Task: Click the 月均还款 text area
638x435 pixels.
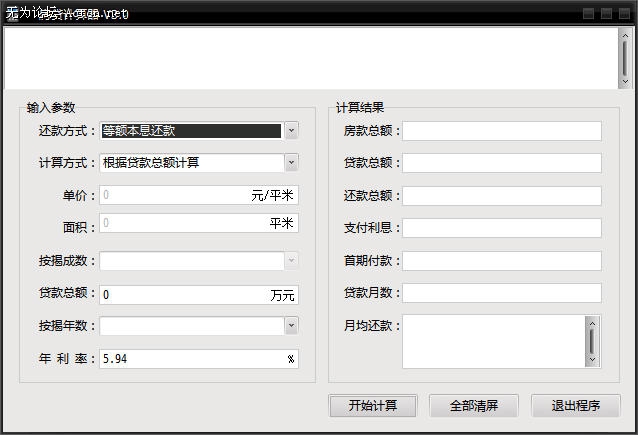Action: 492,342
